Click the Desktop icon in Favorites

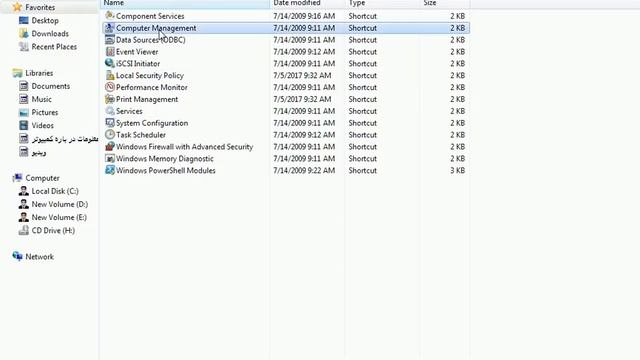coord(24,20)
